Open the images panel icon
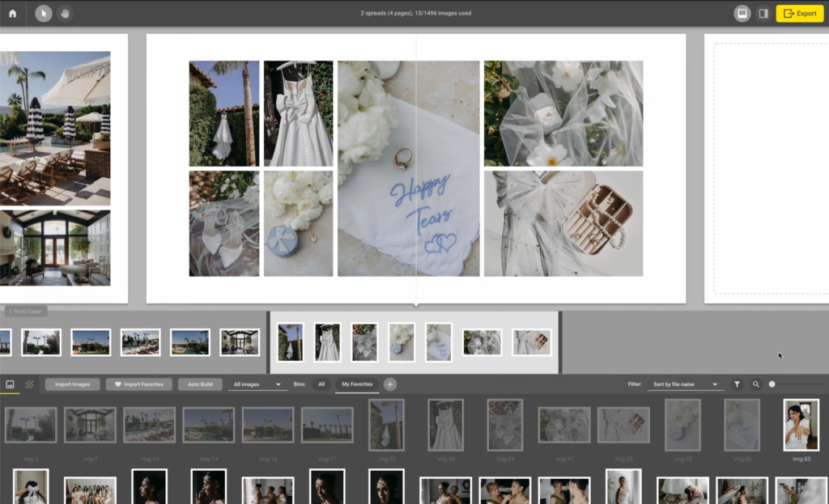Viewport: 829px width, 504px height. (x=10, y=384)
